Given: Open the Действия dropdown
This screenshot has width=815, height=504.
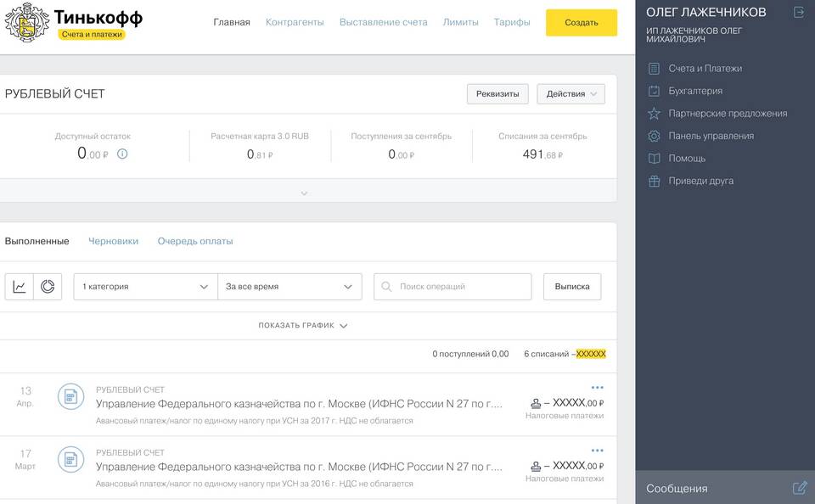Looking at the screenshot, I should pyautogui.click(x=570, y=94).
